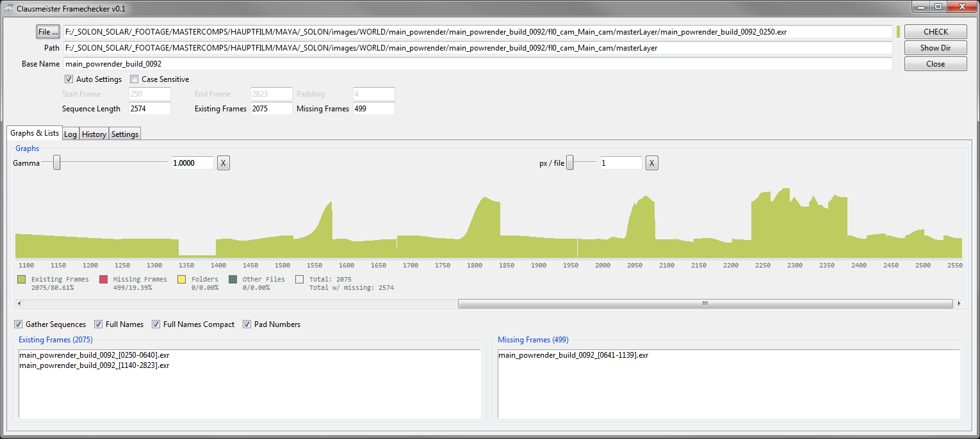Open the History tab

tap(94, 134)
